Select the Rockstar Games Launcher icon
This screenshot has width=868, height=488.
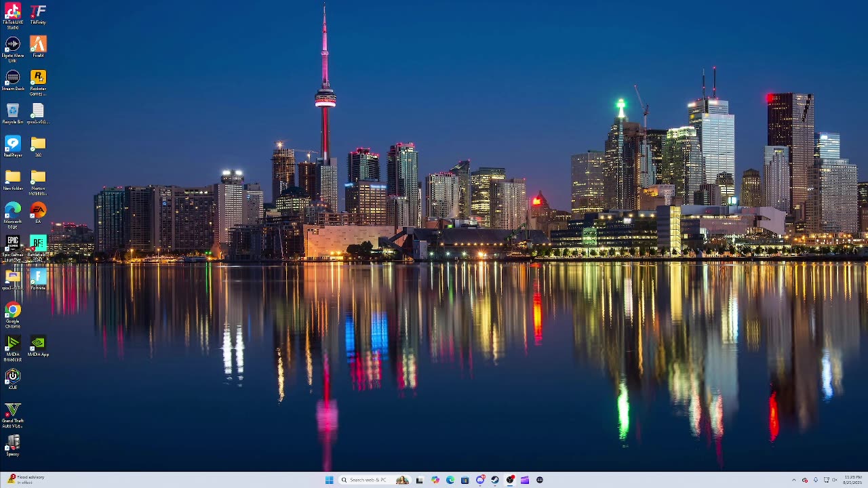(x=38, y=83)
